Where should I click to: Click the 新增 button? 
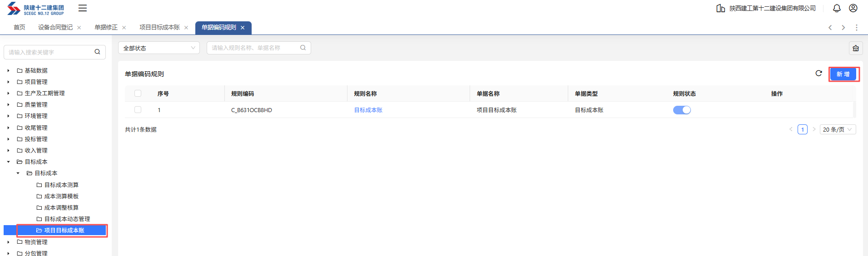coord(843,74)
